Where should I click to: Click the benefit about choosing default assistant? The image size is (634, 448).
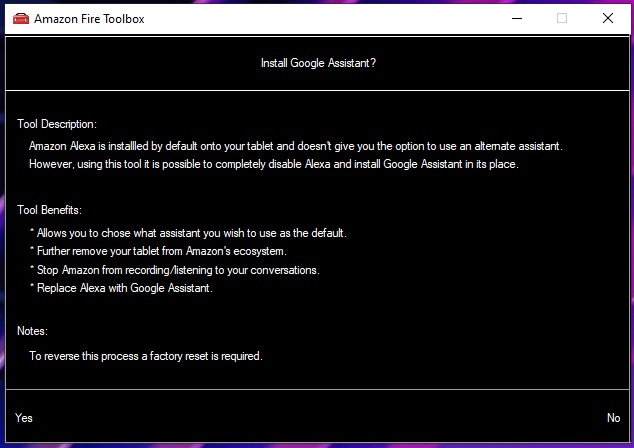click(188, 233)
